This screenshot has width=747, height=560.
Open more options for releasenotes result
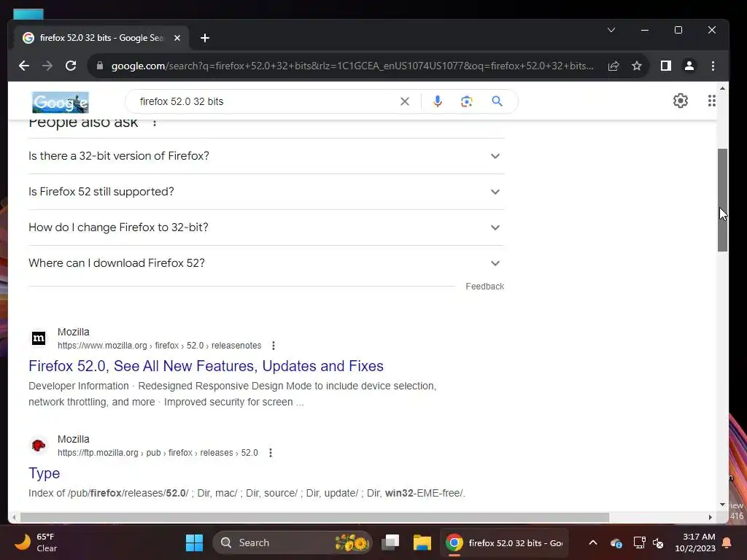pyautogui.click(x=273, y=346)
